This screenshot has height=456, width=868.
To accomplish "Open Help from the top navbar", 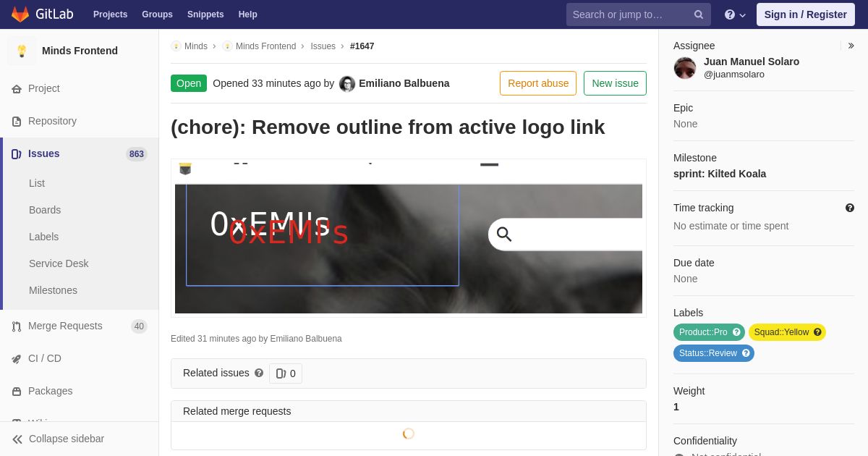I will pos(248,14).
